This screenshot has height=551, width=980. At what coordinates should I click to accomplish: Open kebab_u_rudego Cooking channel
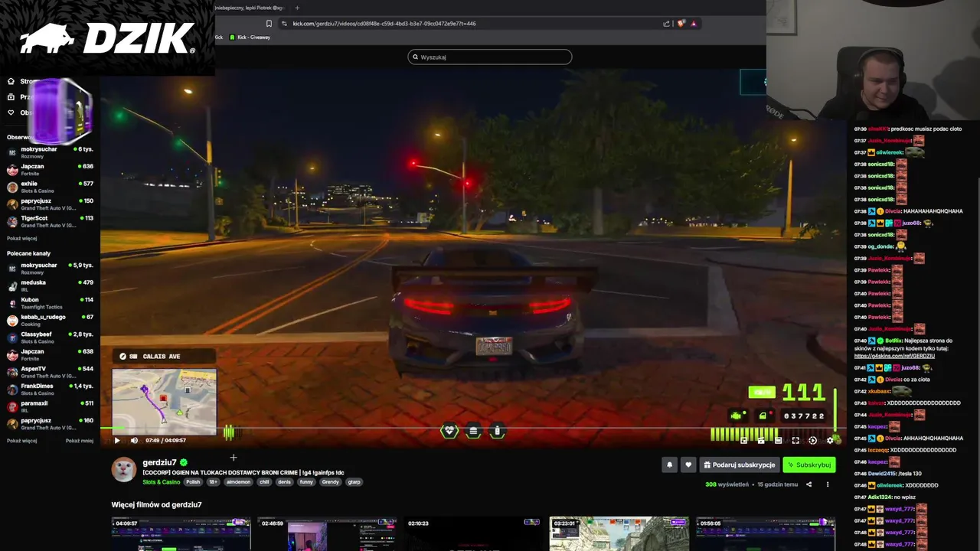click(50, 320)
